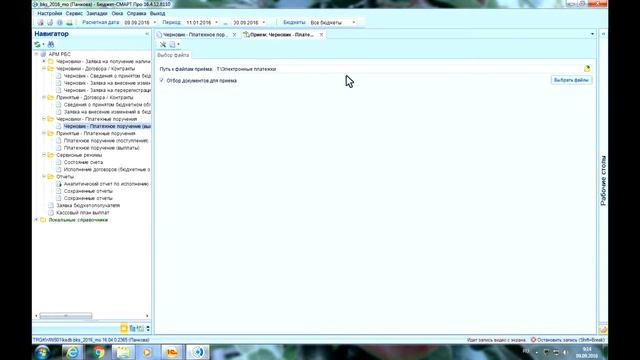The height and width of the screenshot is (360, 640).
Task: Click the green icon in the main toolbar
Action: (69, 22)
